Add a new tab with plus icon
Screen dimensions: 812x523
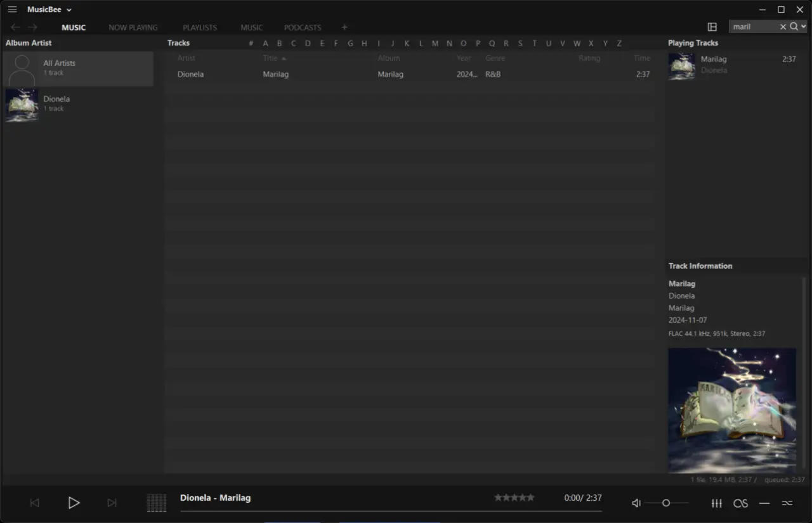(344, 27)
